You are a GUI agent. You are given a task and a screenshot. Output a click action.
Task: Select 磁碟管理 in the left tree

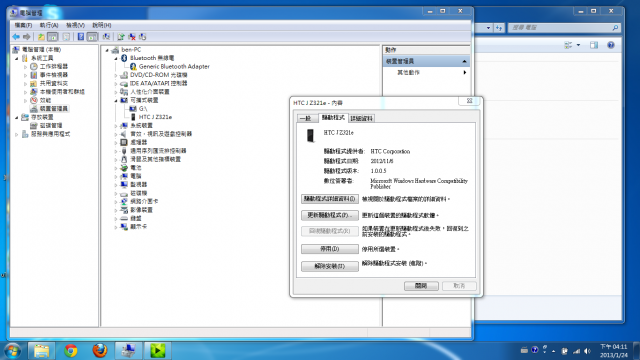[x=51, y=125]
